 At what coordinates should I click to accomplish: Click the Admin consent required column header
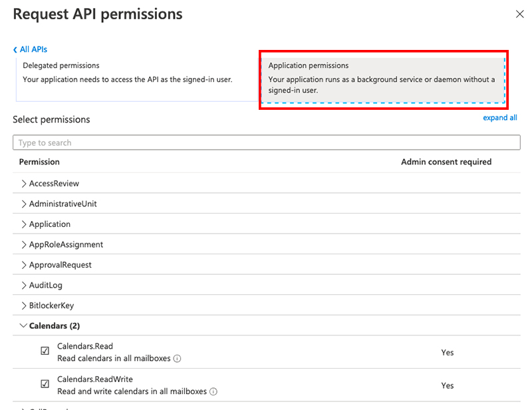(x=446, y=162)
